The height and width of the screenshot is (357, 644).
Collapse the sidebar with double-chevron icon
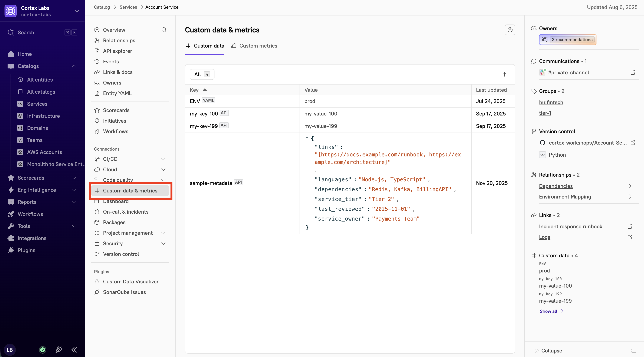(x=74, y=350)
